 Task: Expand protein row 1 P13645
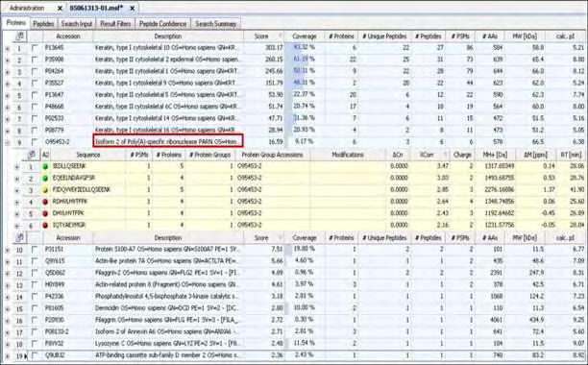tap(8, 48)
